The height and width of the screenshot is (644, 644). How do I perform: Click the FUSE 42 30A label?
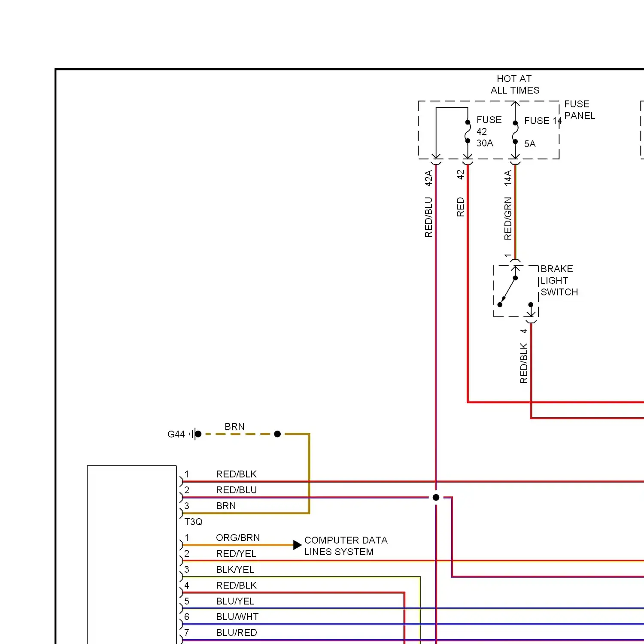click(489, 131)
